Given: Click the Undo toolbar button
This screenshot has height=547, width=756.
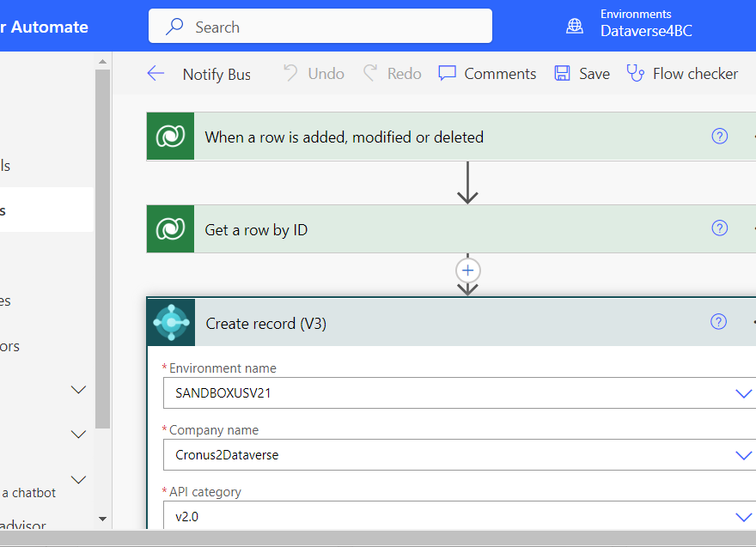Looking at the screenshot, I should tap(314, 74).
